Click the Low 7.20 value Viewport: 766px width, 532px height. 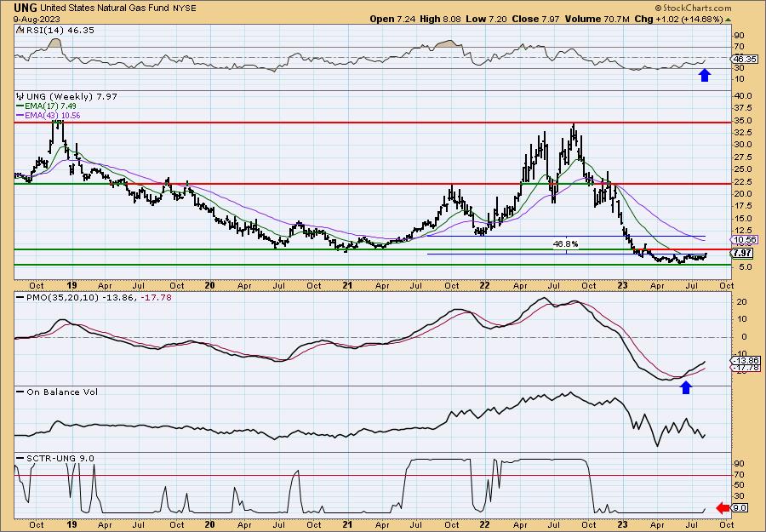pyautogui.click(x=484, y=19)
